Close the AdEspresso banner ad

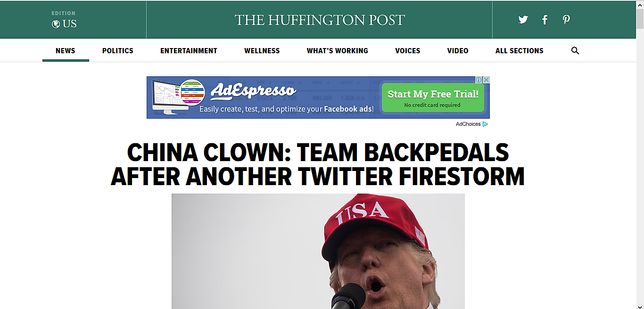click(486, 80)
